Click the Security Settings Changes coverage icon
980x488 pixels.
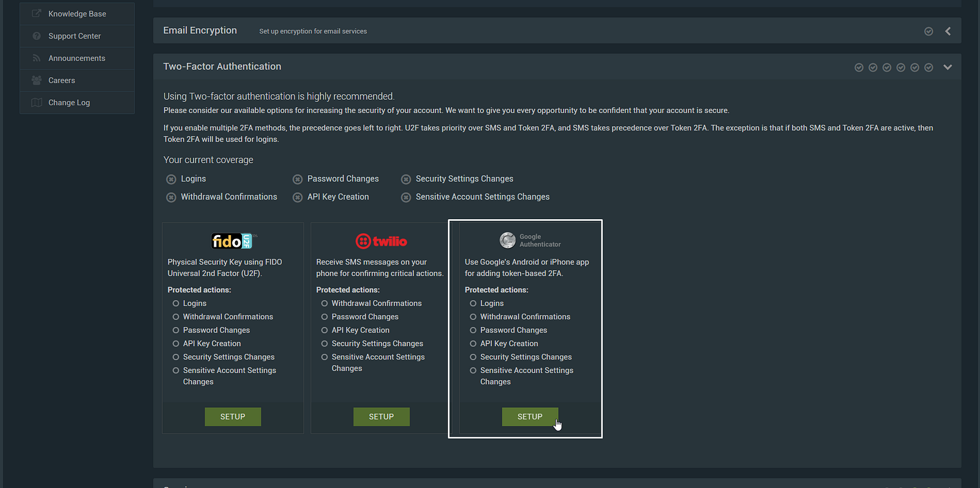point(406,179)
